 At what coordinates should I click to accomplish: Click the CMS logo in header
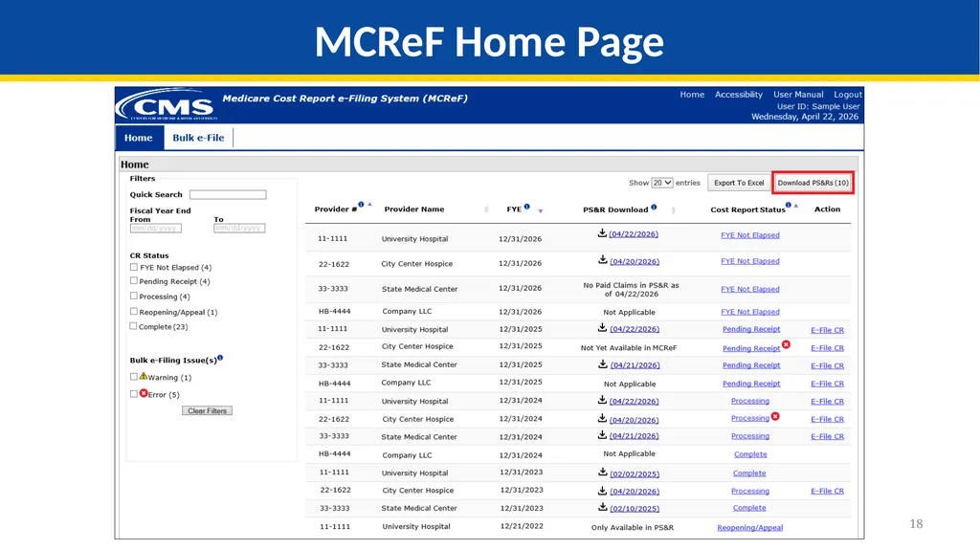point(167,105)
